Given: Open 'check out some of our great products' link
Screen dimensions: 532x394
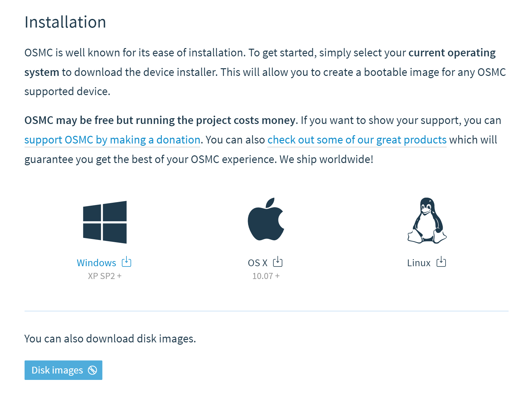Looking at the screenshot, I should click(x=357, y=140).
